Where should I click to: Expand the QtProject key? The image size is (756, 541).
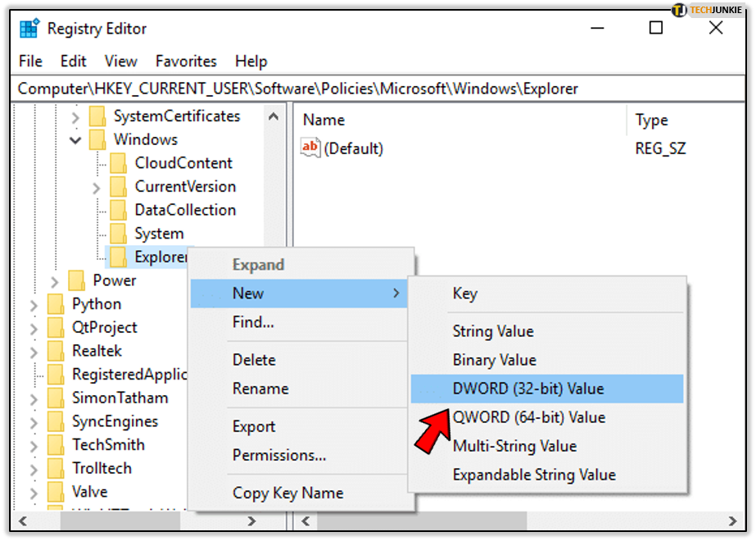pyautogui.click(x=34, y=329)
